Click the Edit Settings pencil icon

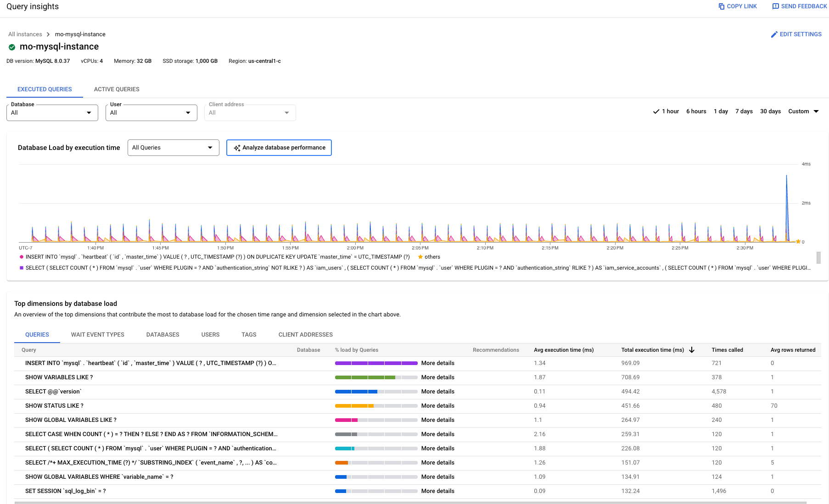click(x=774, y=34)
